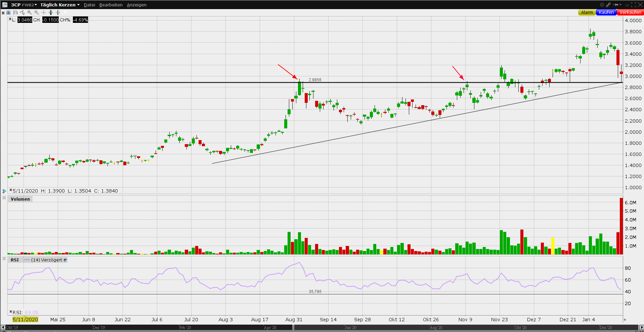
Task: Click the bottom timeline scrollbar left arrow
Action: pos(3,327)
